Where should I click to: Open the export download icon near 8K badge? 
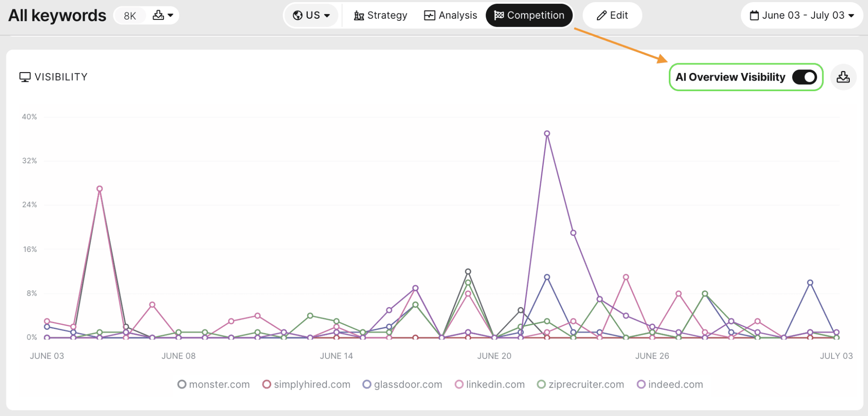point(158,15)
